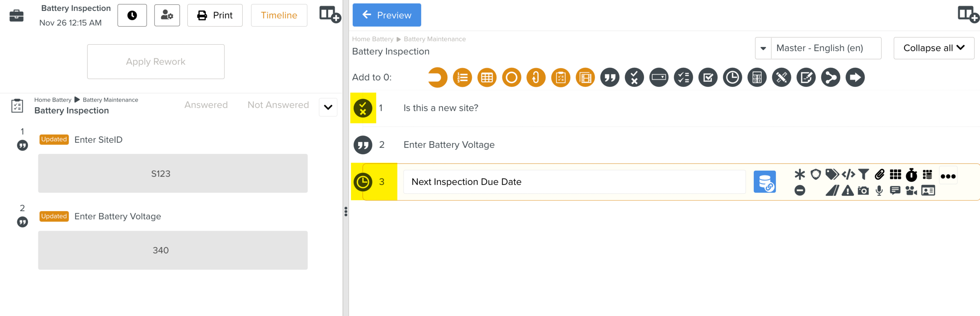The height and width of the screenshot is (316, 980).
Task: Expand the Battery Inspection section chevron
Action: pyautogui.click(x=328, y=107)
